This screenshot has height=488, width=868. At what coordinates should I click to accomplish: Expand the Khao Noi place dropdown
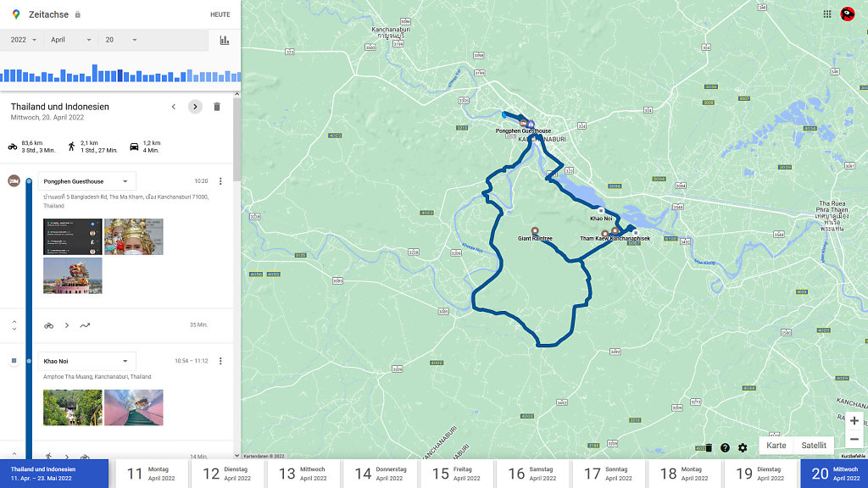(x=125, y=361)
